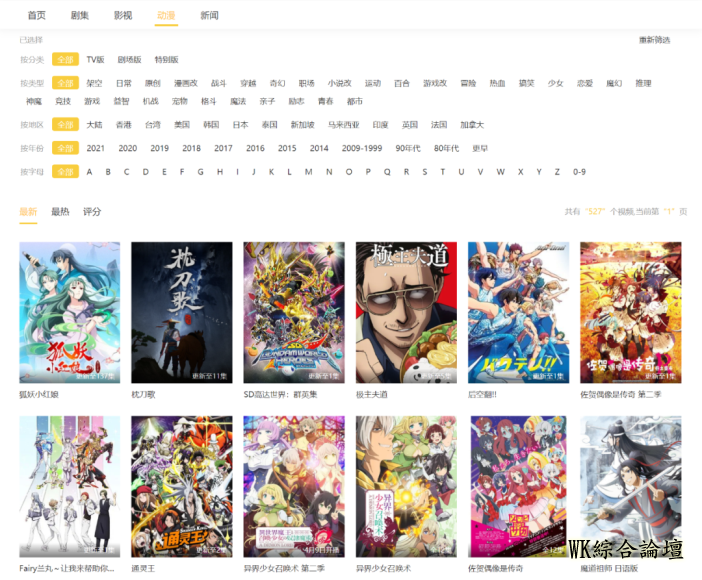Select 全部 in the 按字母 row
The height and width of the screenshot is (580, 702).
click(x=65, y=172)
